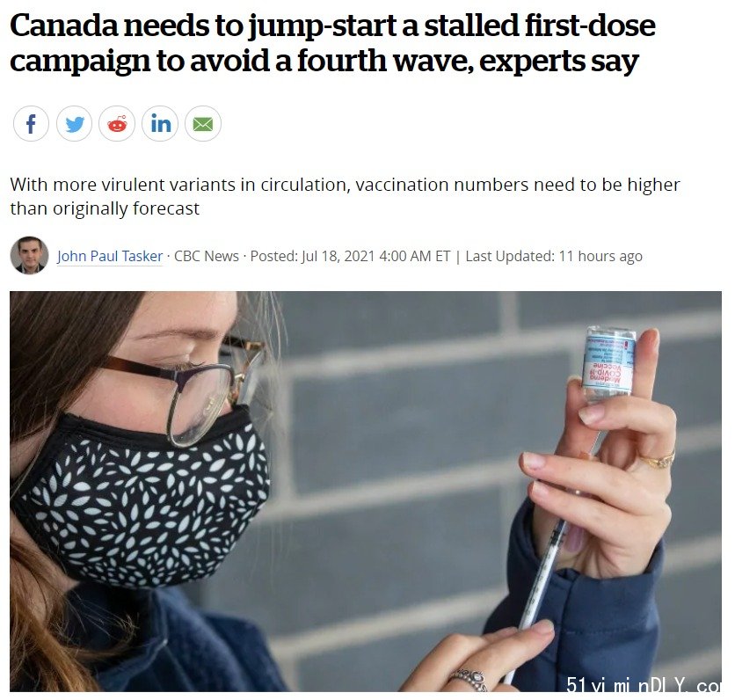
Task: Share the article on Reddit
Action: click(x=117, y=124)
